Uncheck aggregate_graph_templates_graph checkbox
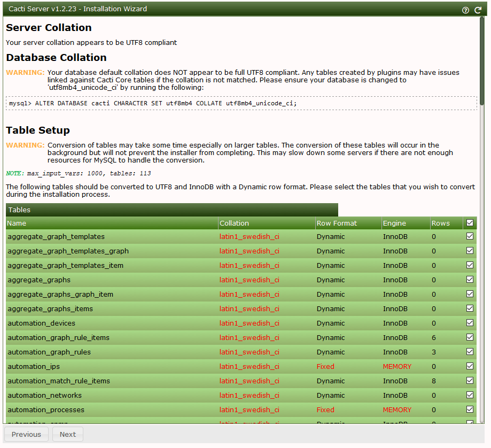The height and width of the screenshot is (448, 491). 470,251
